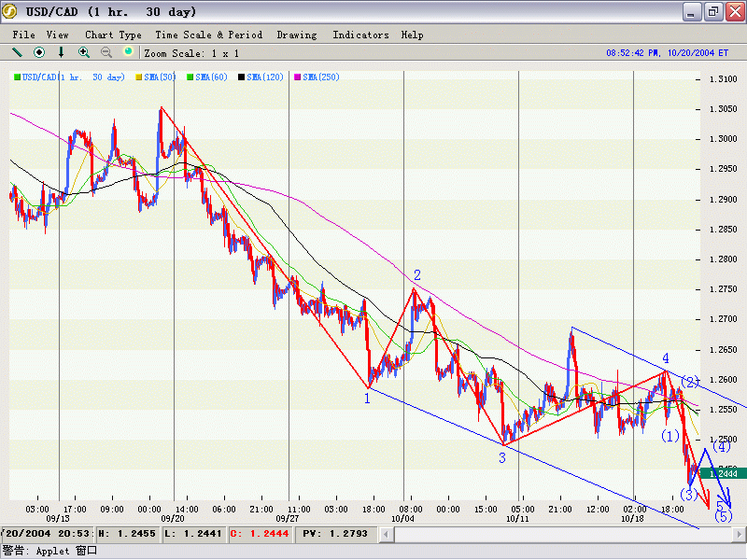
Task: Open the Chart Type menu
Action: coord(113,35)
